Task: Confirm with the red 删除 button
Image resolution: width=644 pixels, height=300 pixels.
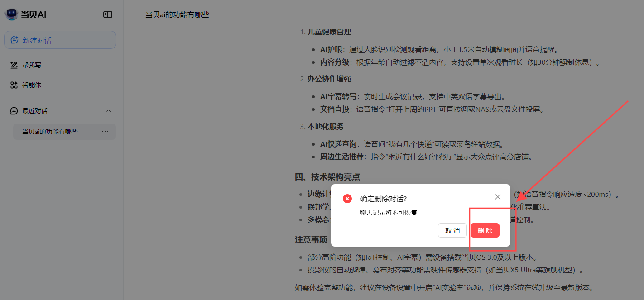Action: [x=485, y=230]
